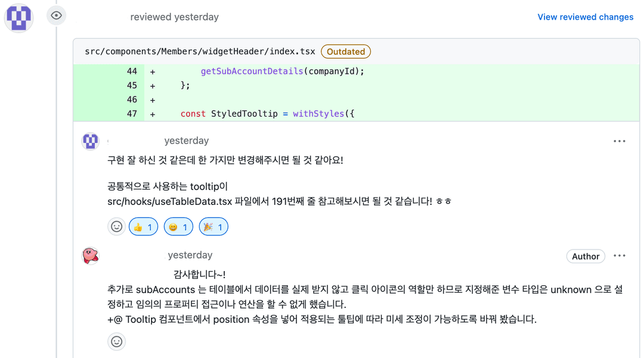The width and height of the screenshot is (644, 358).
Task: Click line number 47 in diff
Action: pos(132,114)
